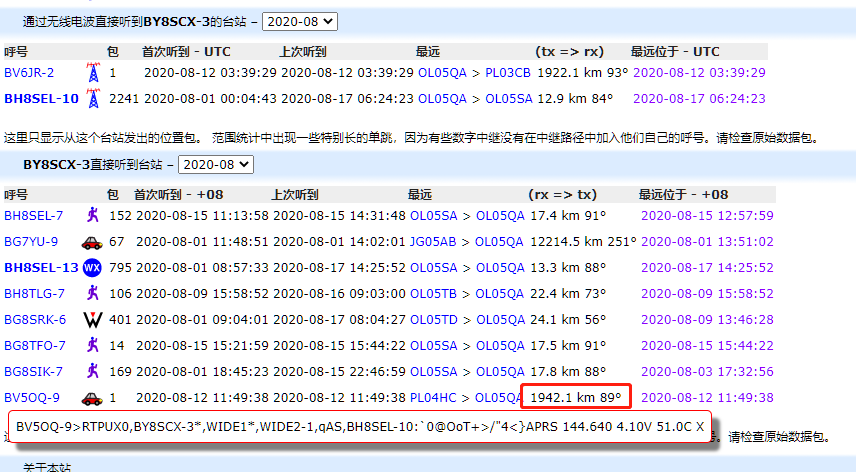The height and width of the screenshot is (472, 856).
Task: Click the PL03CB grid locator link
Action: (x=508, y=72)
